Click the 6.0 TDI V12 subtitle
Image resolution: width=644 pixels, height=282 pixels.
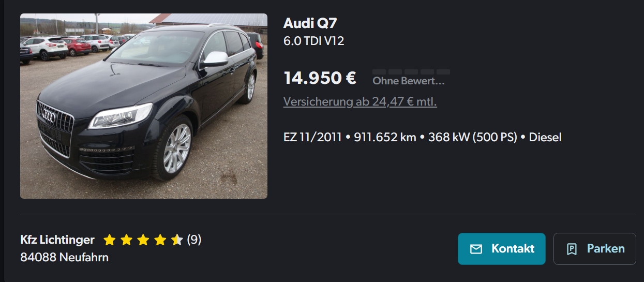[x=314, y=41]
